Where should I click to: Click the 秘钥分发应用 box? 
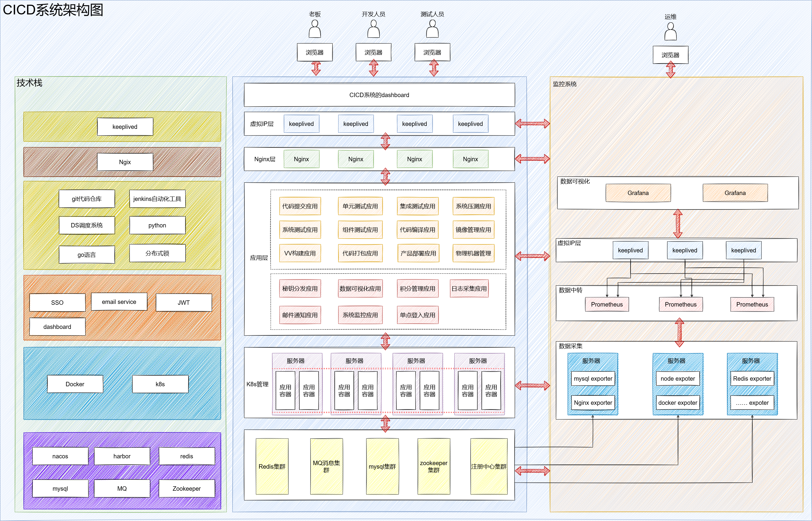coord(300,289)
